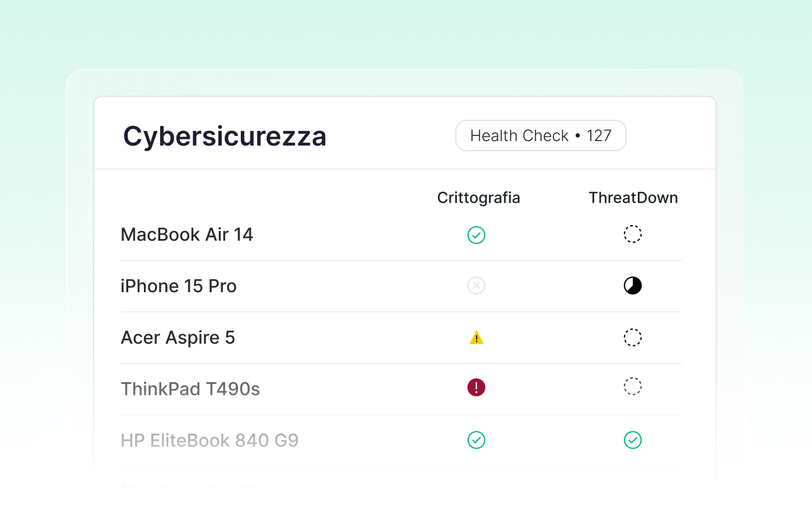
Task: Click iPhone 15 Pro grey Crittografia X icon
Action: click(476, 286)
